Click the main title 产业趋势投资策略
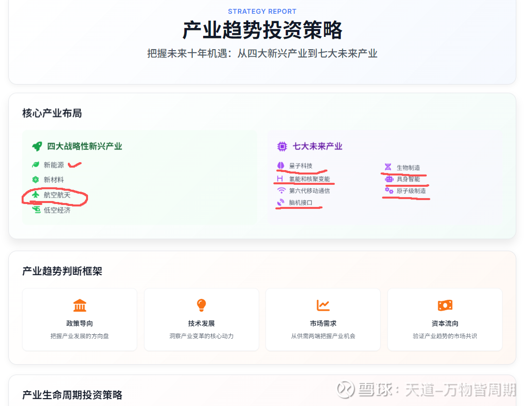This screenshot has width=532, height=406. (x=262, y=30)
